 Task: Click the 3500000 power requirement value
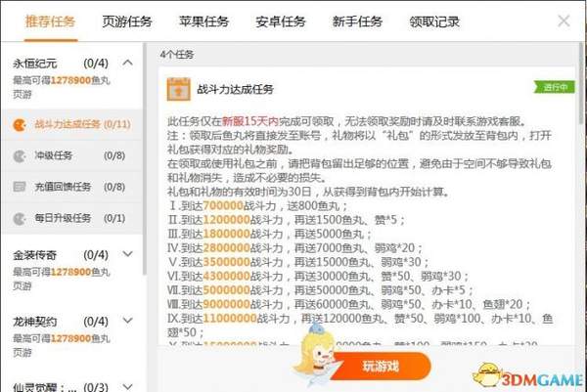226,262
